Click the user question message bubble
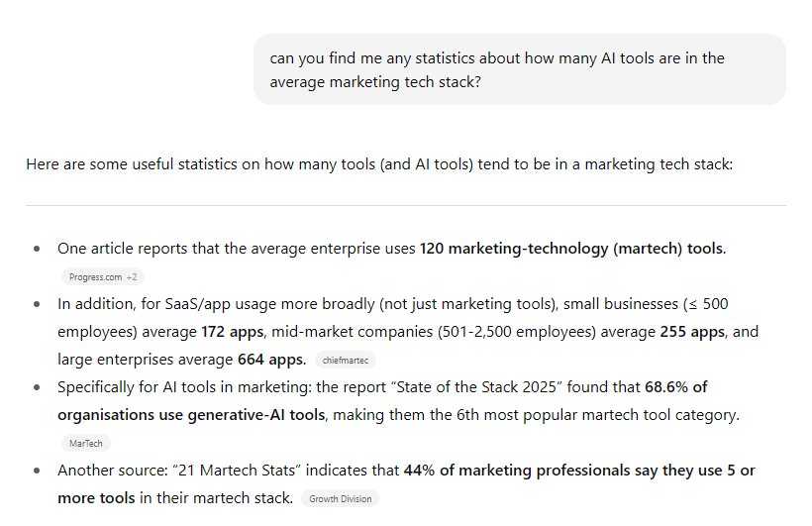Image resolution: width=812 pixels, height=526 pixels. tap(519, 70)
